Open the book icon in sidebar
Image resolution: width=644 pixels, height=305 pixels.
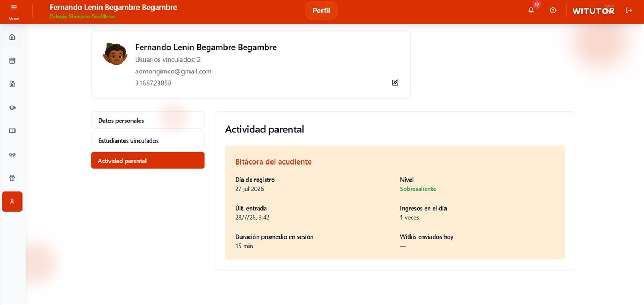point(12,131)
